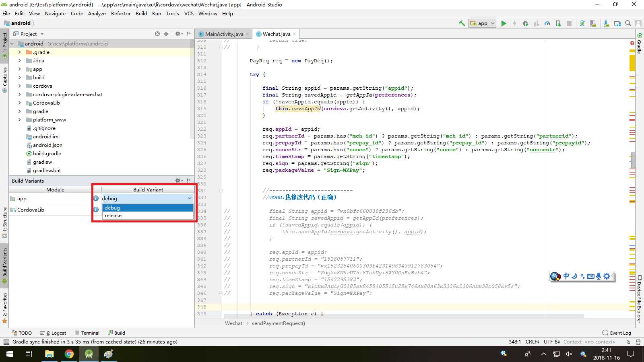
Task: Open Build Variants panel settings gear
Action: [179, 181]
